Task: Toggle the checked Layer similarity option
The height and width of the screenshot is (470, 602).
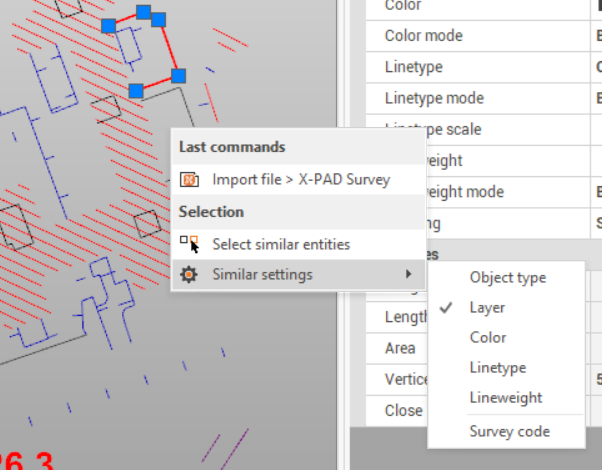Action: coord(487,308)
